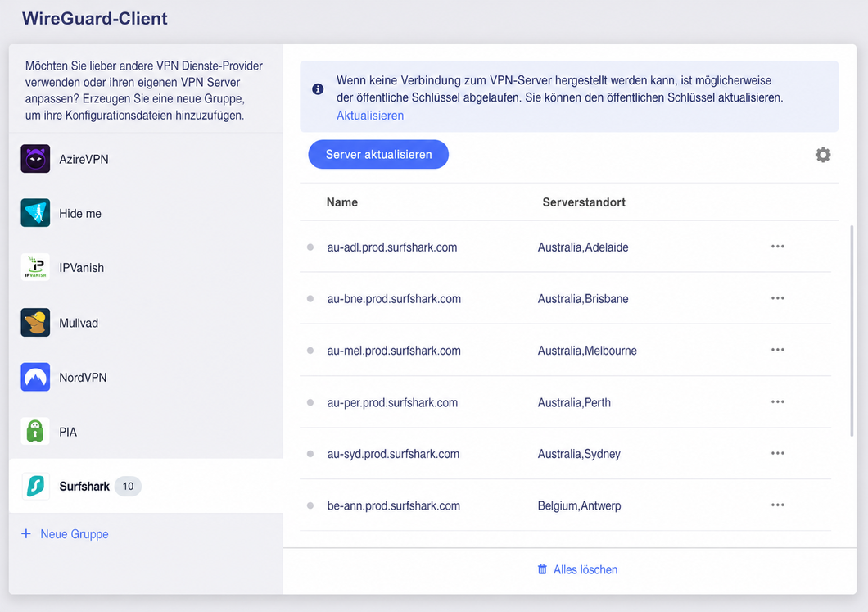Screen dimensions: 868x612
Task: Select the Surfshark group label
Action: click(84, 487)
